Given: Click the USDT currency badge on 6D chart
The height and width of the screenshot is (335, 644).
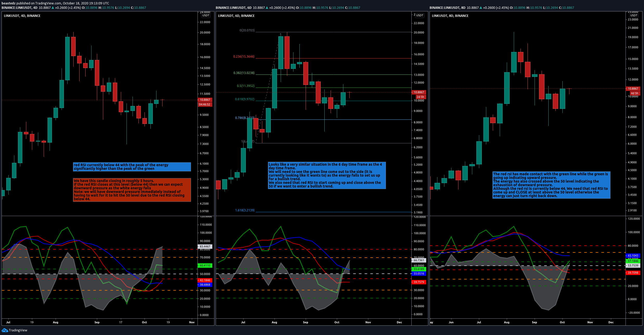Looking at the screenshot, I should coord(420,16).
